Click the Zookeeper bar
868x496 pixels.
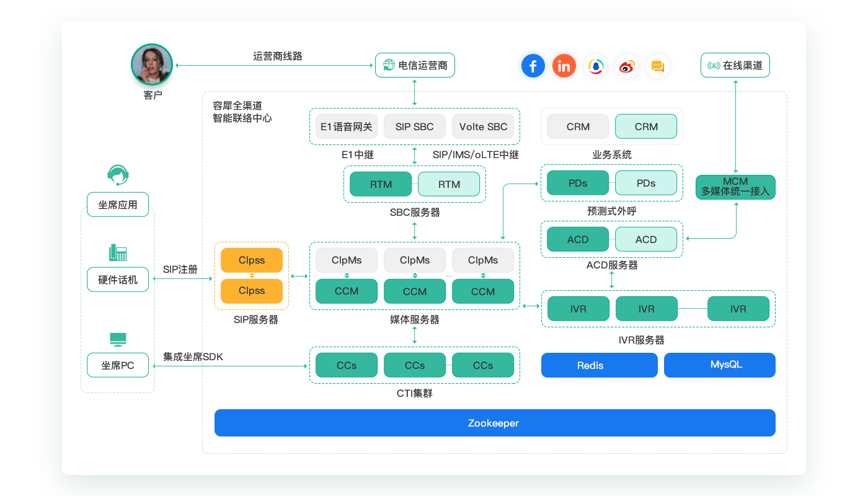coord(495,422)
